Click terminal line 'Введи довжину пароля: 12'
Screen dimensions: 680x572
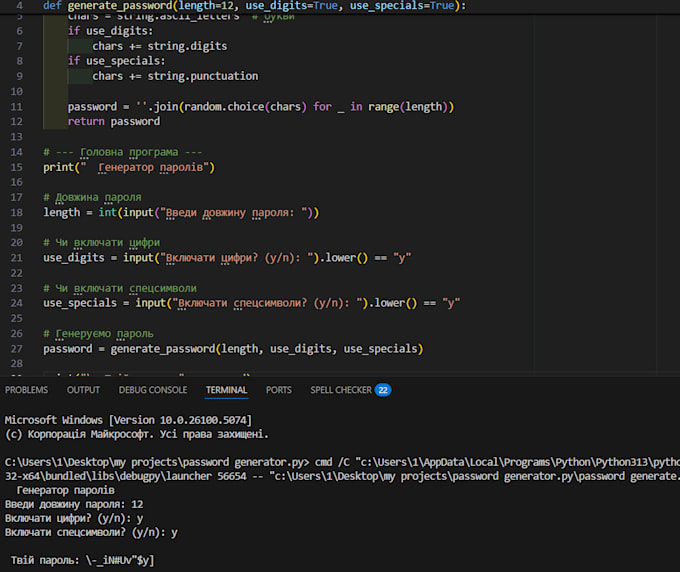pyautogui.click(x=74, y=504)
